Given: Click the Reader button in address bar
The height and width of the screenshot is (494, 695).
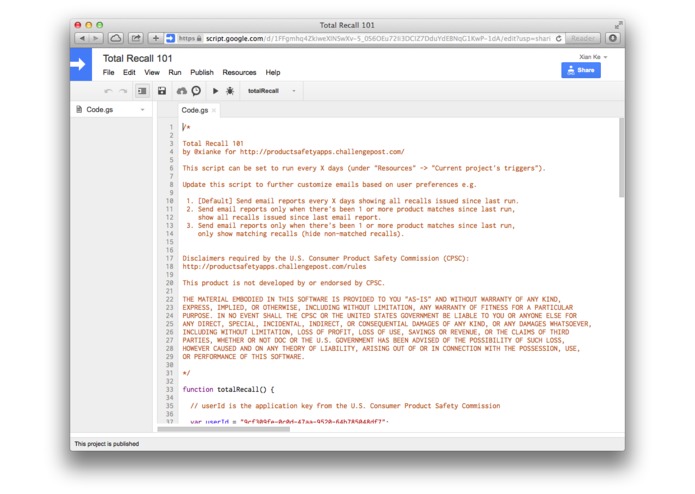Looking at the screenshot, I should pyautogui.click(x=583, y=39).
